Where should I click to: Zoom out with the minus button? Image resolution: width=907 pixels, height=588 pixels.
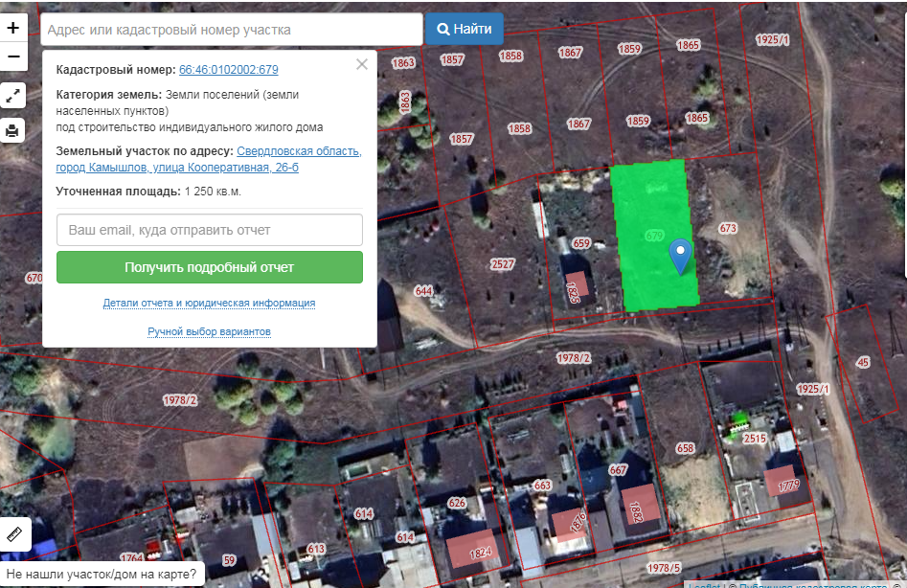(x=13, y=57)
